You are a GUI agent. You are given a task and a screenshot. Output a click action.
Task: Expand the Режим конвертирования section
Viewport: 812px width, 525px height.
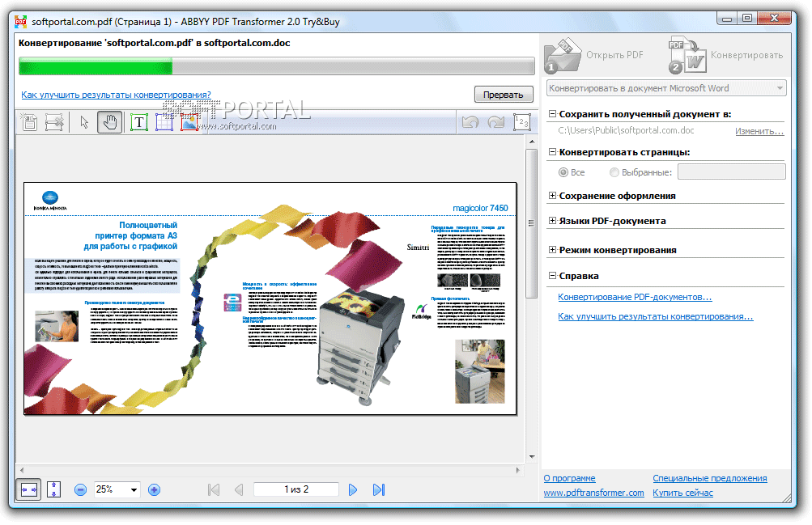click(553, 250)
